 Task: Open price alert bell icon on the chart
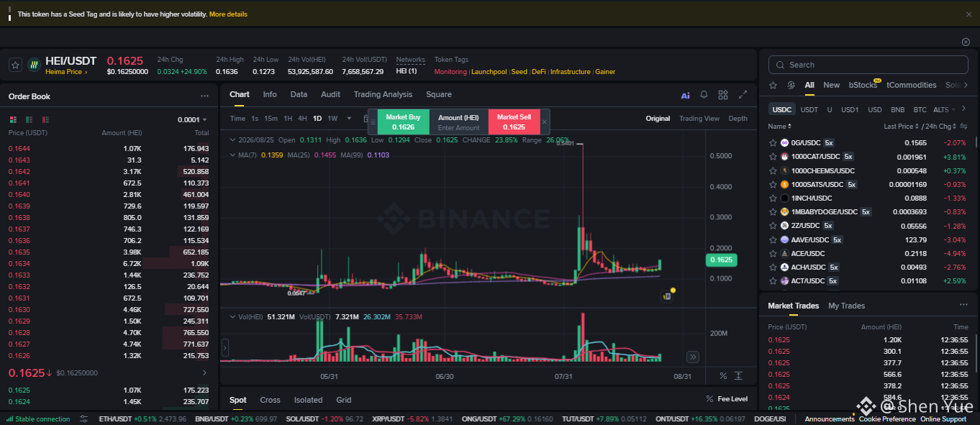(704, 95)
